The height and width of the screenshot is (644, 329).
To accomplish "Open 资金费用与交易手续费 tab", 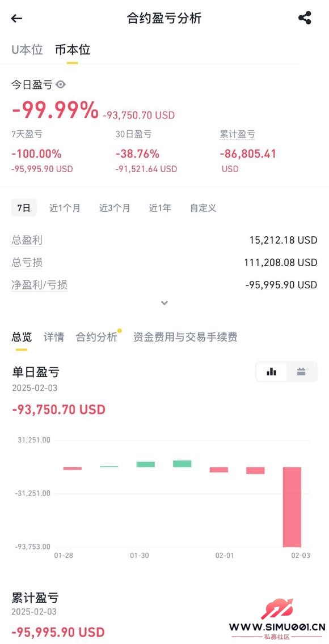I will pos(185,337).
